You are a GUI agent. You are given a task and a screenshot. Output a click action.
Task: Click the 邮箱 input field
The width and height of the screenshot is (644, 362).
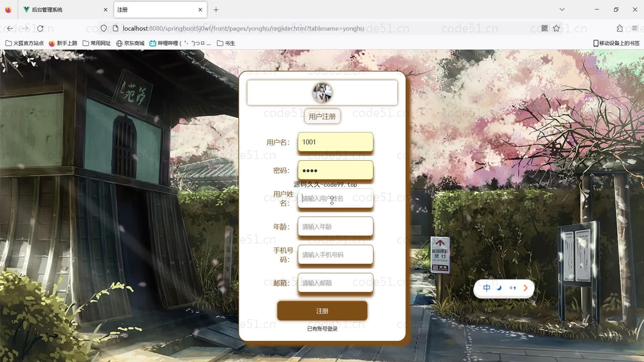tap(335, 283)
